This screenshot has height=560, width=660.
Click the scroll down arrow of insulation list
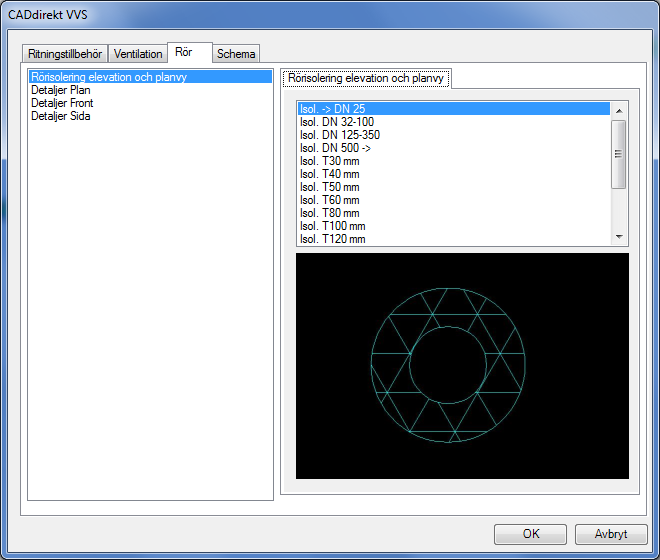pos(619,237)
